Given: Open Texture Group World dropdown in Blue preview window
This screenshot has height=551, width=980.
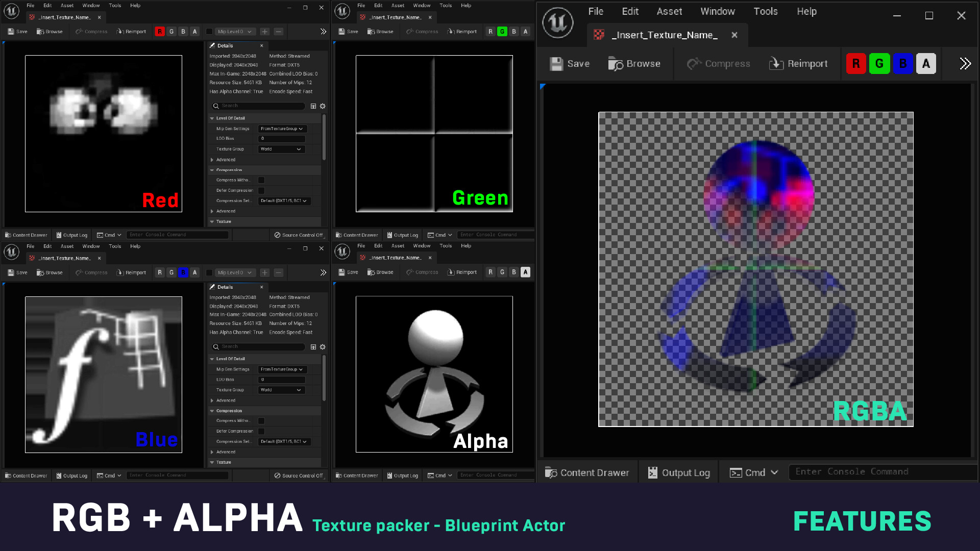Looking at the screenshot, I should 281,390.
